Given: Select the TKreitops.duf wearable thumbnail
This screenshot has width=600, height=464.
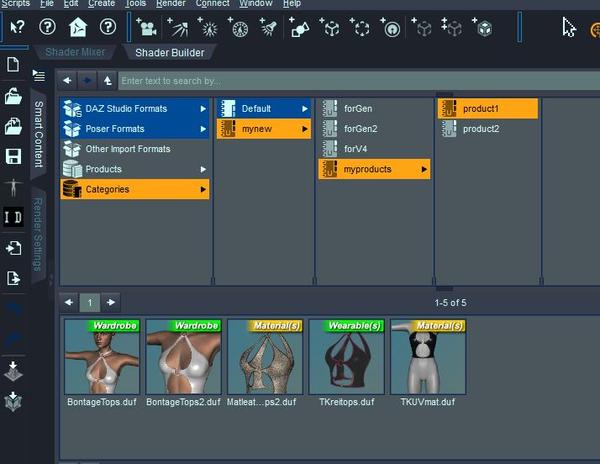Looking at the screenshot, I should pos(346,357).
